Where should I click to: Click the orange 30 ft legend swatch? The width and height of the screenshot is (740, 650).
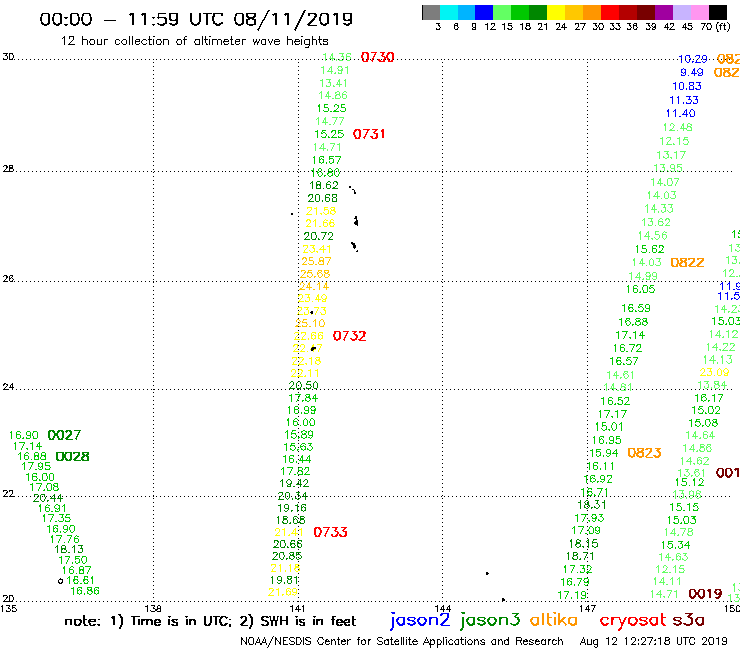(x=592, y=13)
